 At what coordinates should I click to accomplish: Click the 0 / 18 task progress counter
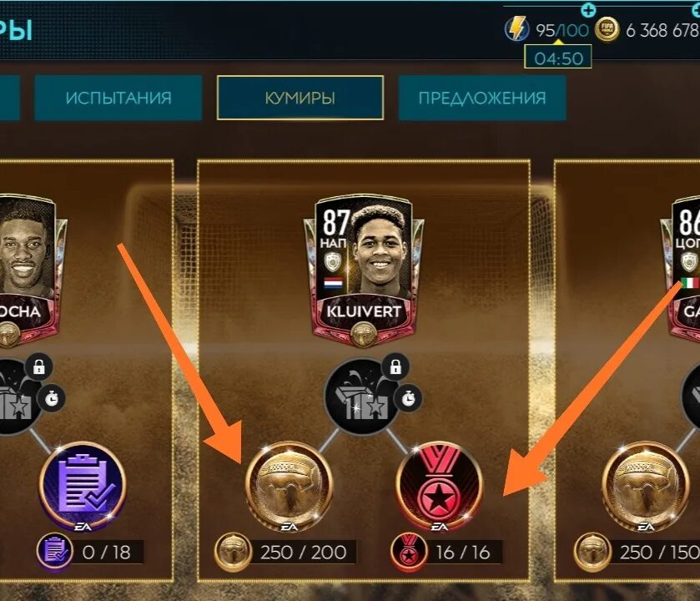tap(107, 553)
